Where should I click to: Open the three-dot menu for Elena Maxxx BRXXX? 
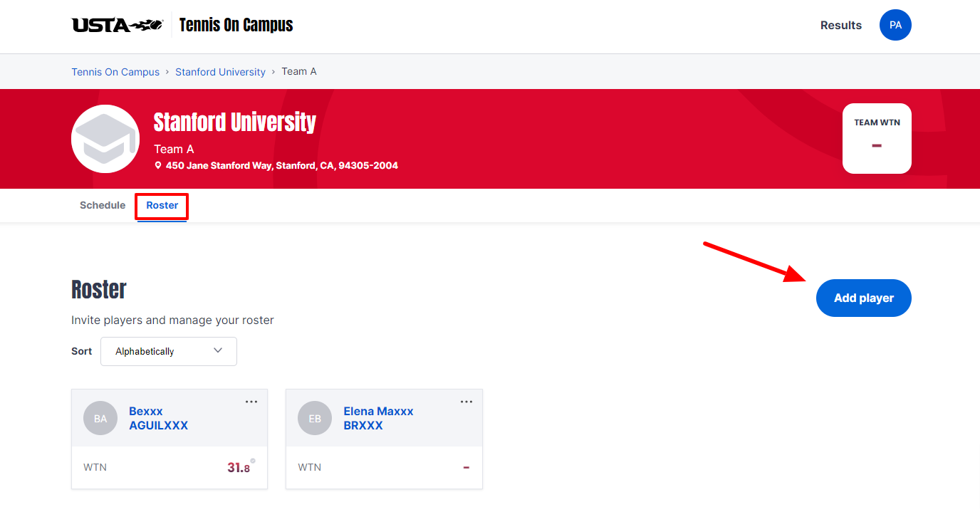(466, 402)
